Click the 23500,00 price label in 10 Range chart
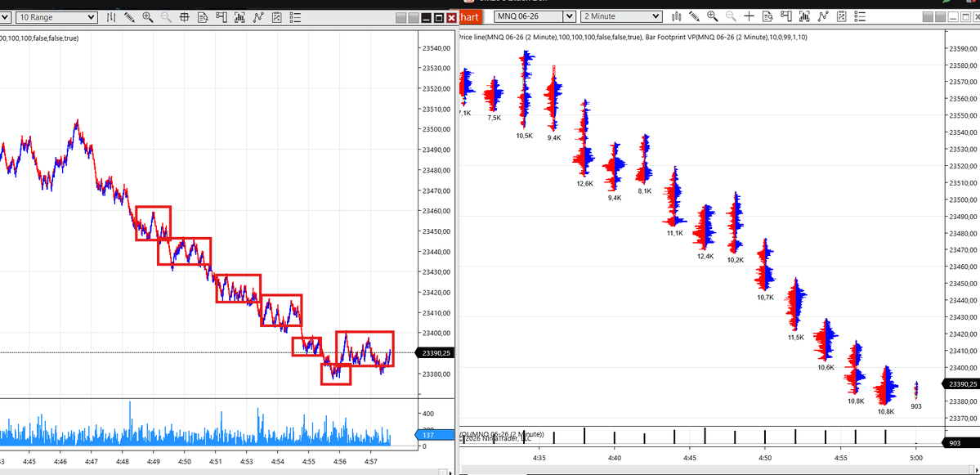This screenshot has width=980, height=475. click(436, 130)
